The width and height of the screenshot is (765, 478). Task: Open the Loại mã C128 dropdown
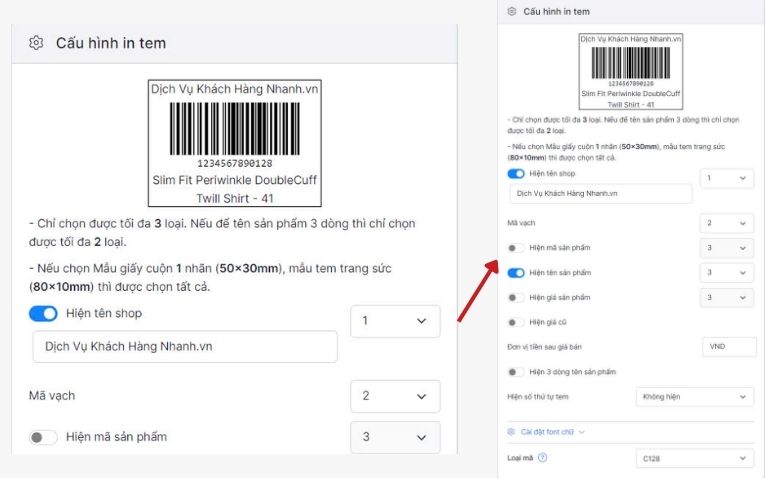(x=695, y=458)
